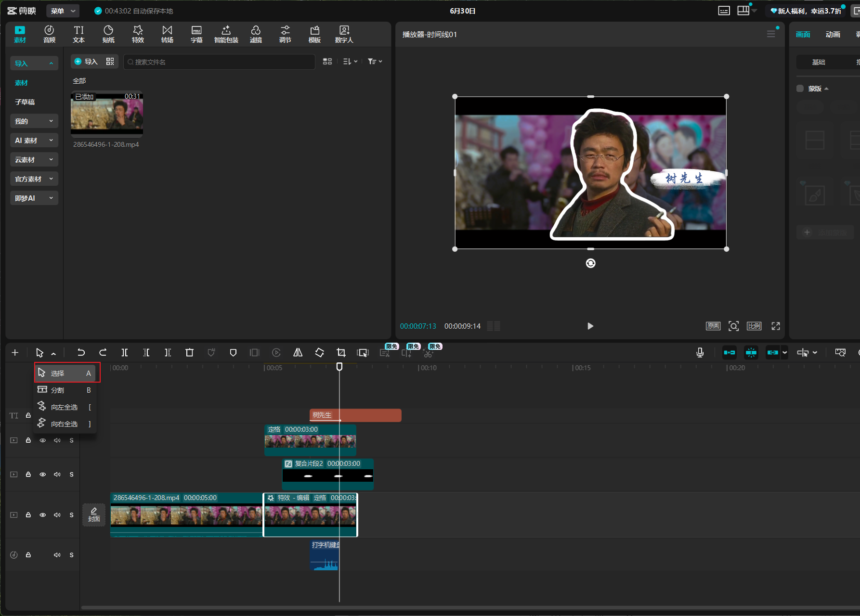The image size is (860, 616).
Task: Open the player hamburger menu
Action: (771, 34)
